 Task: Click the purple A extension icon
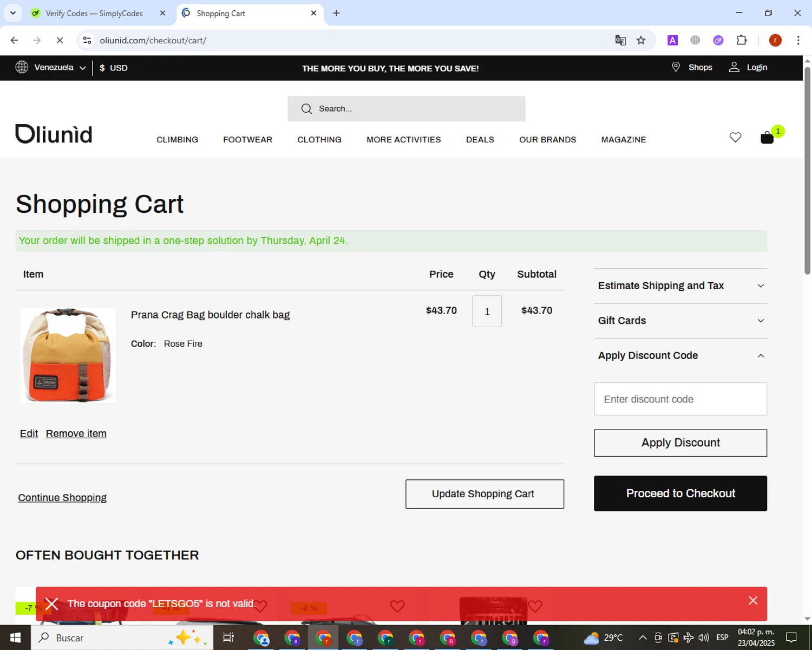click(x=672, y=40)
